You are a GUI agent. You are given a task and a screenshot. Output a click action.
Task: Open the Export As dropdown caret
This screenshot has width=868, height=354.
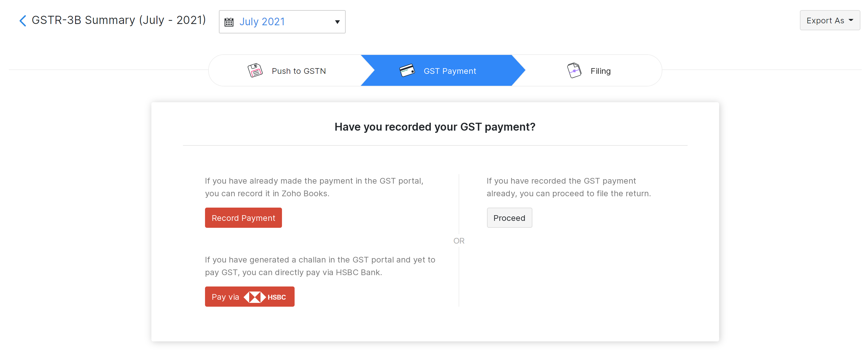tap(851, 20)
